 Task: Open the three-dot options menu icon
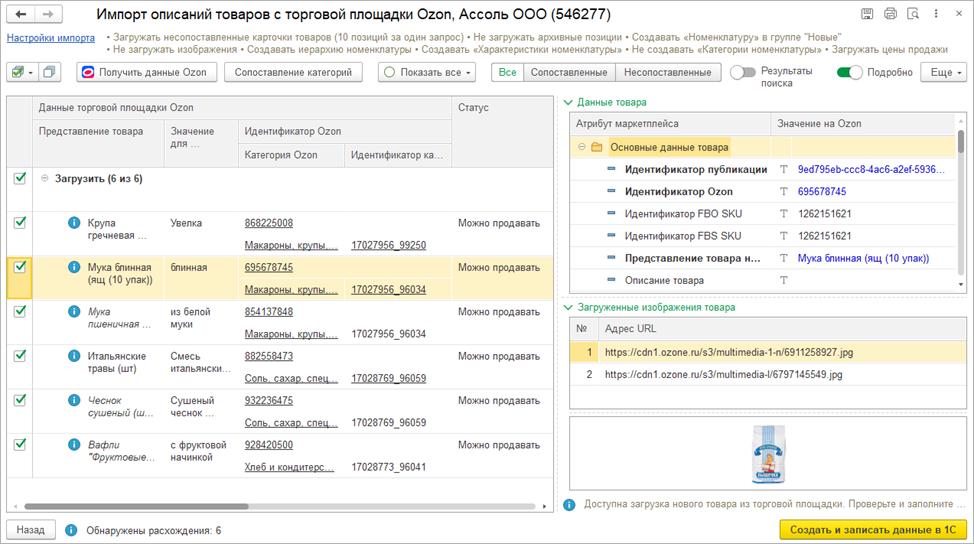pyautogui.click(x=935, y=14)
